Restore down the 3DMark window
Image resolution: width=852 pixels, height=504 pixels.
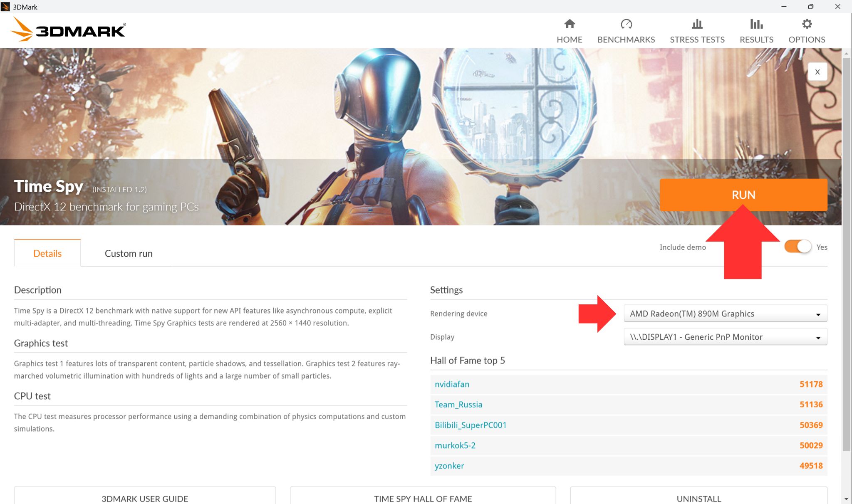811,7
